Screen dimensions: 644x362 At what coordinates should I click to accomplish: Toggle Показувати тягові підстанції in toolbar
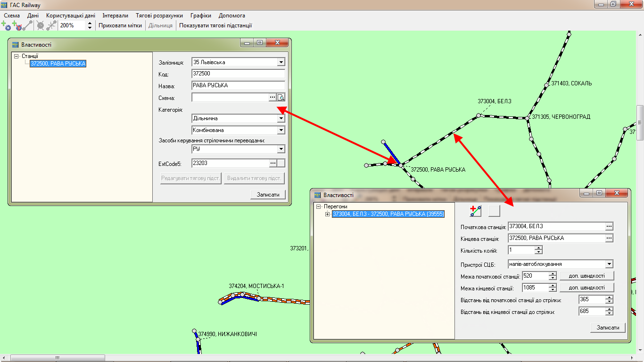point(215,25)
